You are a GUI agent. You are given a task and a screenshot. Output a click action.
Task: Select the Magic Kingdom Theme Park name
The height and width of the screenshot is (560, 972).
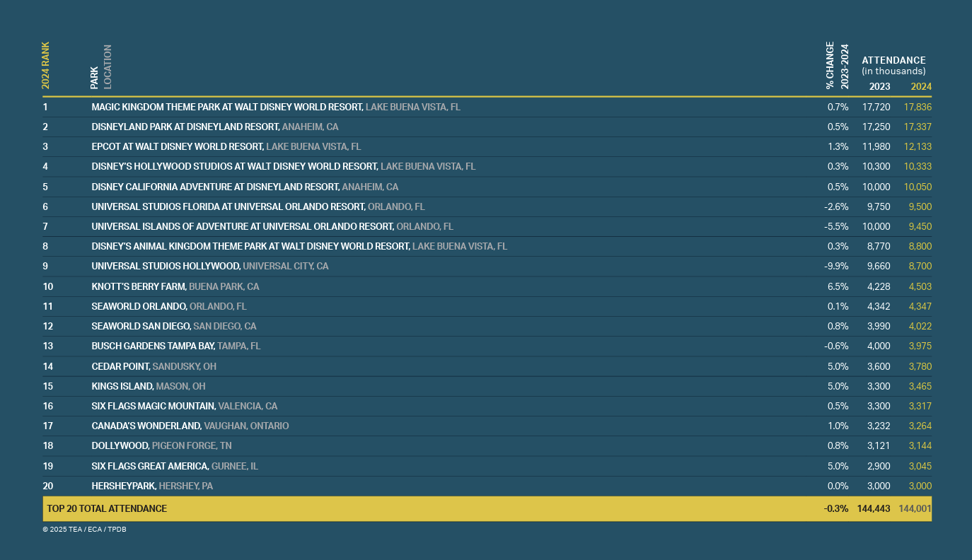click(x=227, y=107)
